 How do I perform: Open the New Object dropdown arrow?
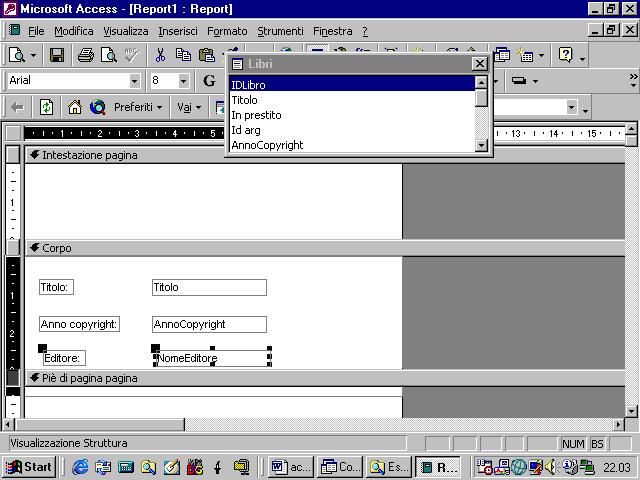click(541, 55)
